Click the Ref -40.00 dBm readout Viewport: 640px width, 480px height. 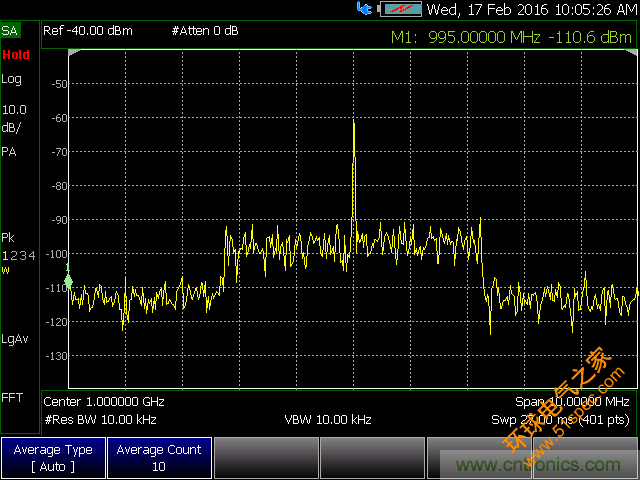(88, 31)
